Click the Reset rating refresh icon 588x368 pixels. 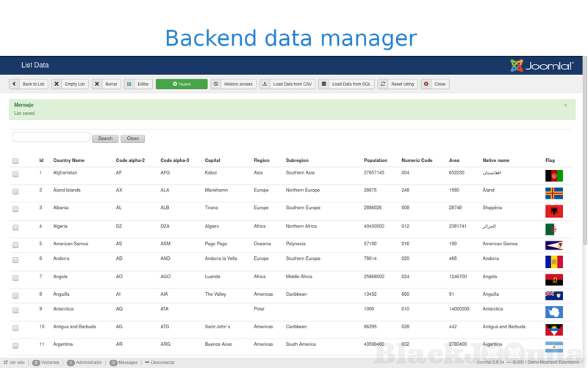(x=383, y=84)
